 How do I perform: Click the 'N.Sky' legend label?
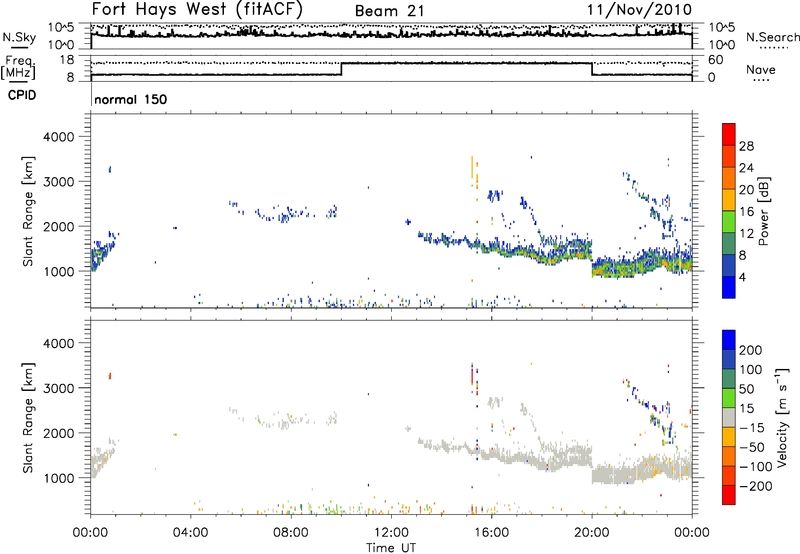pyautogui.click(x=19, y=37)
